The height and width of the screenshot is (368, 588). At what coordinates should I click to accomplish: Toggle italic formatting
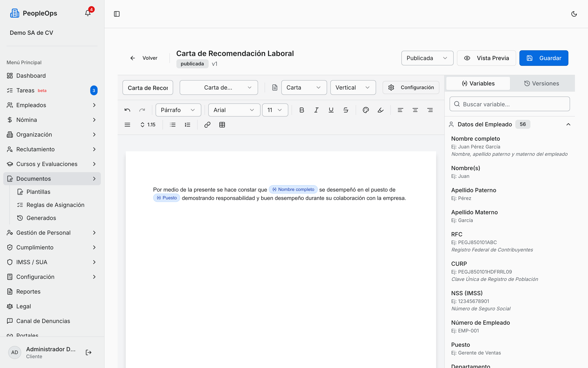316,110
